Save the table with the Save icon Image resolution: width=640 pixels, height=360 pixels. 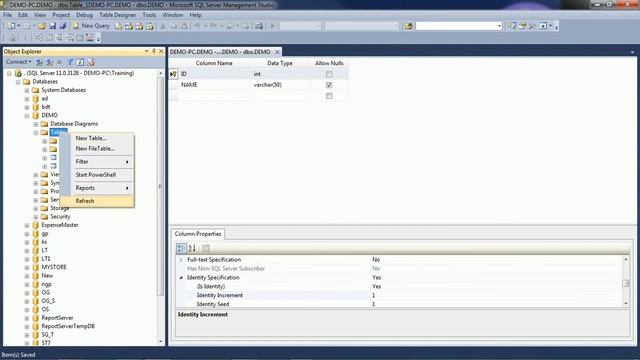point(52,26)
